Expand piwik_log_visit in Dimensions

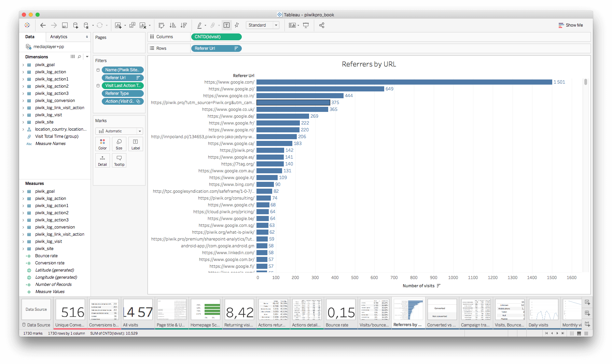point(23,115)
